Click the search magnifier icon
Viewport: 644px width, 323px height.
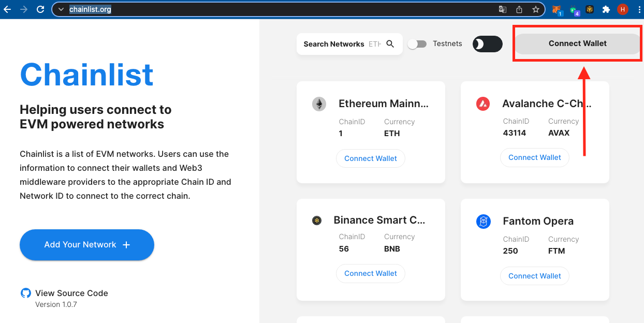point(390,44)
